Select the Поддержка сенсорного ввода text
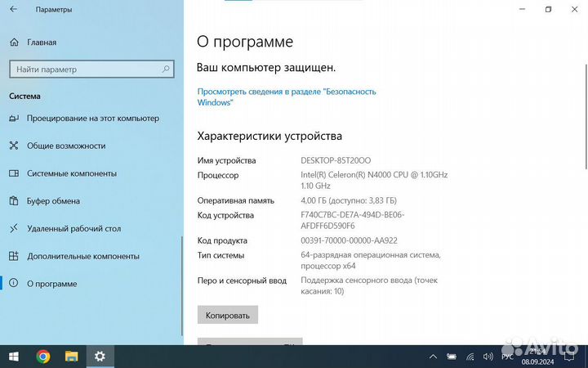This screenshot has height=368, width=588. tap(369, 285)
